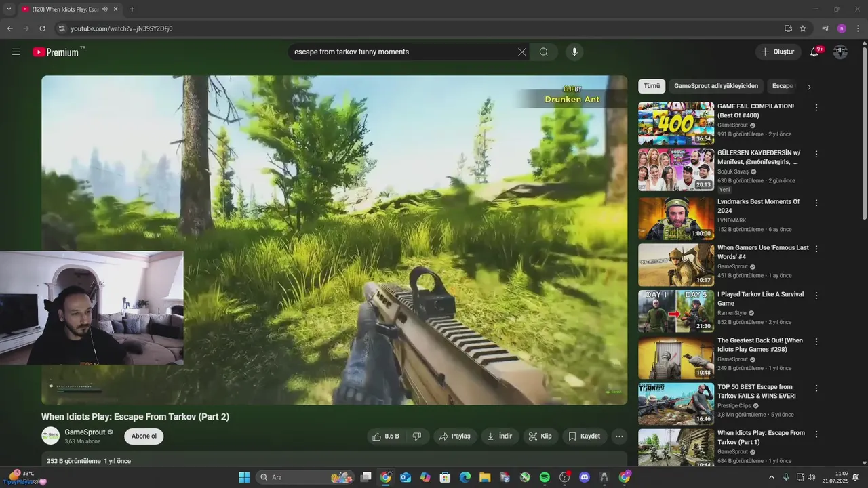Screen dimensions: 868x488
Task: Open the YouTube guide hamburger menu
Action: tap(16, 52)
